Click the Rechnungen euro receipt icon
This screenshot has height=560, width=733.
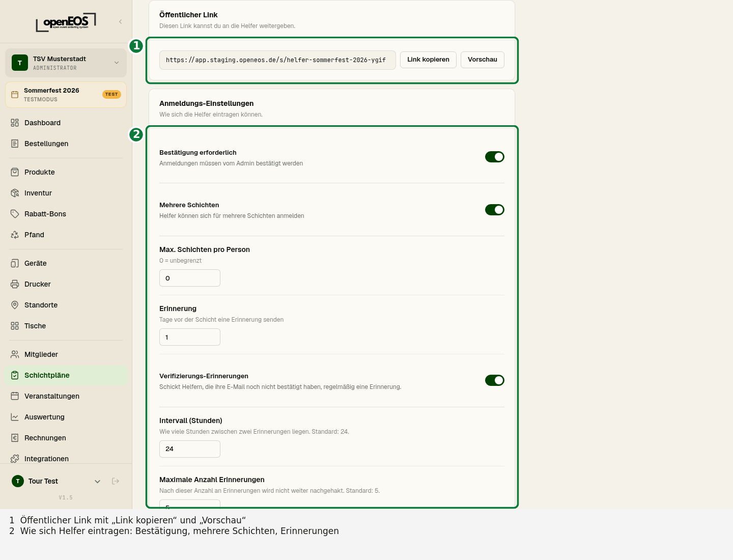pos(15,438)
